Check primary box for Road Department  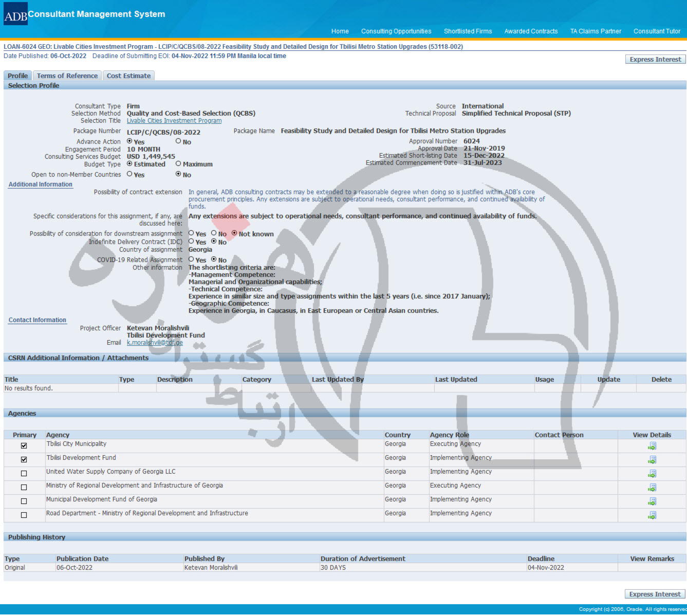pos(24,515)
